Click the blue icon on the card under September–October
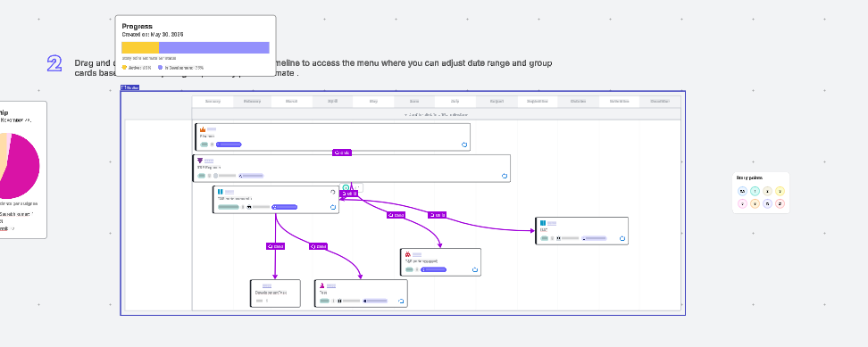The image size is (868, 347). click(543, 223)
